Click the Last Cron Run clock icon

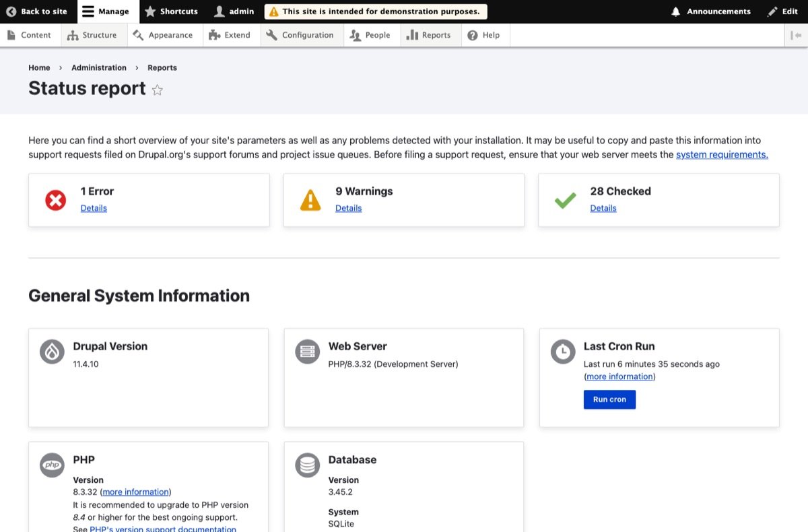[563, 352]
